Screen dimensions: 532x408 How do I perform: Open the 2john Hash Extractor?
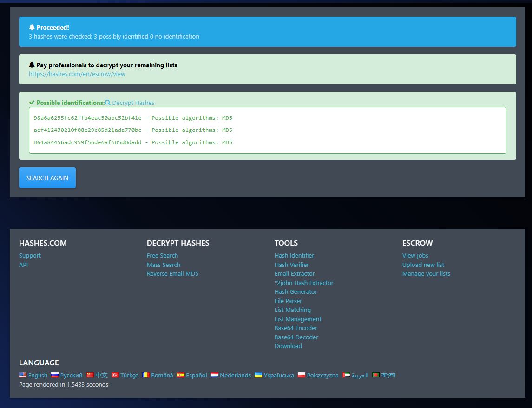tap(304, 283)
